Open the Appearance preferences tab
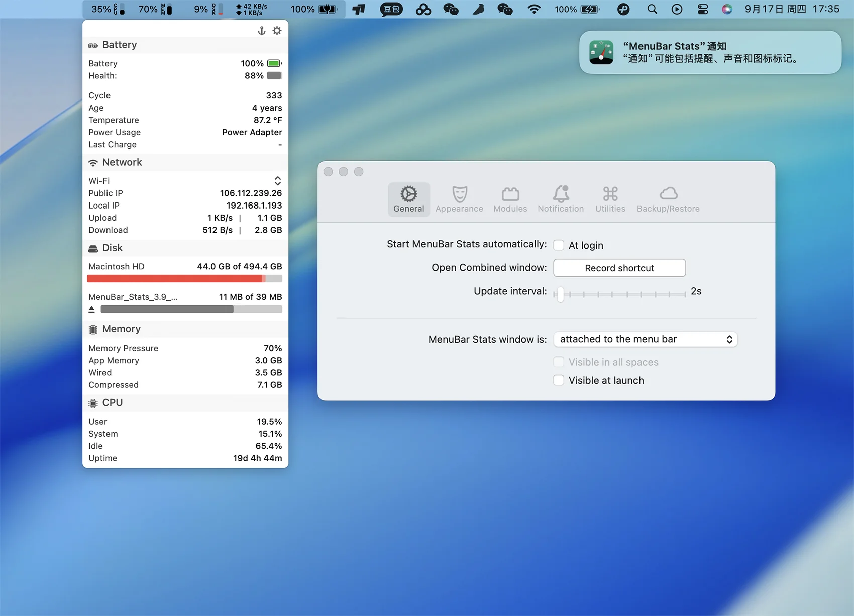Image resolution: width=854 pixels, height=616 pixels. pos(459,199)
